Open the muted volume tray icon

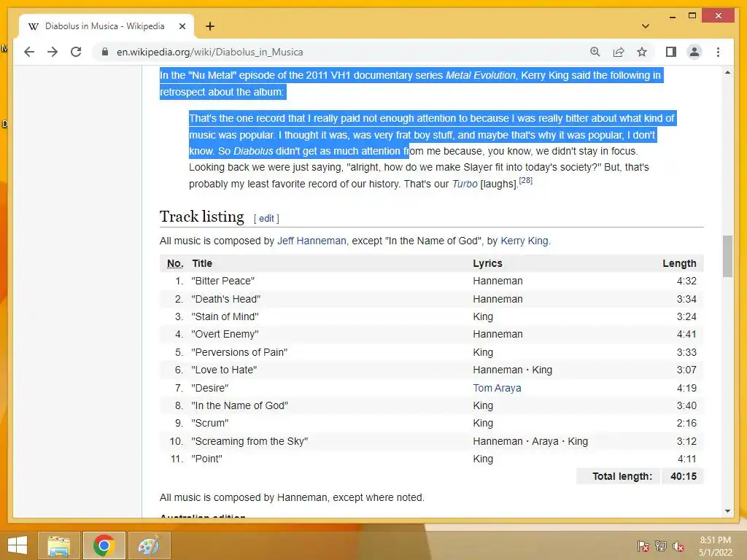pyautogui.click(x=678, y=545)
